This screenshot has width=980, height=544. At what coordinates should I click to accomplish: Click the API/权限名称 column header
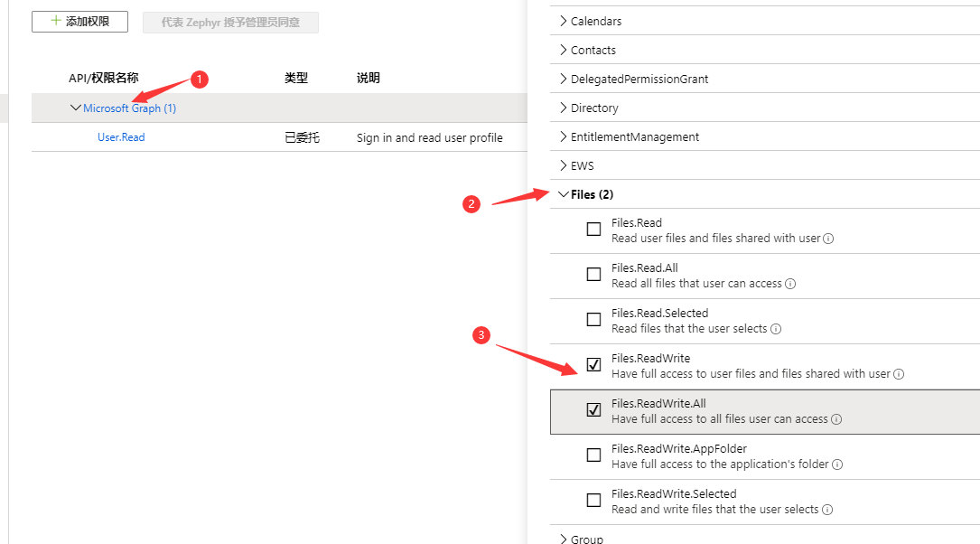click(104, 79)
